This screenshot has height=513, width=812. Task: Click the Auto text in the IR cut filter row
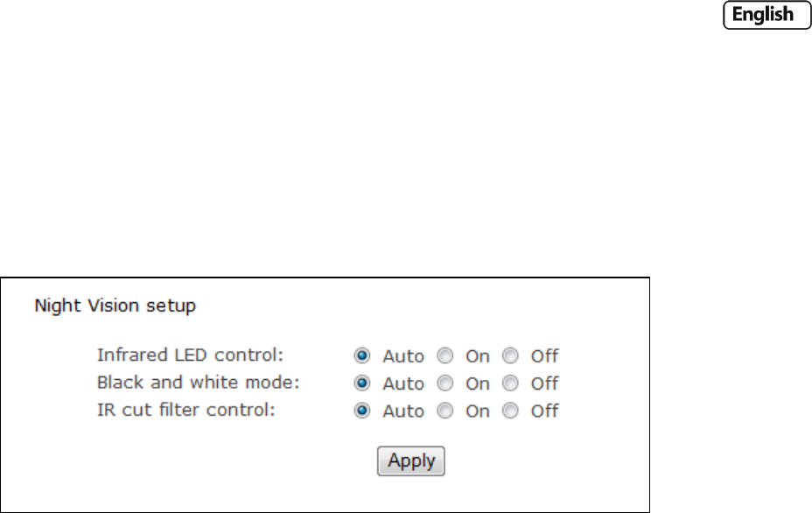pos(403,411)
